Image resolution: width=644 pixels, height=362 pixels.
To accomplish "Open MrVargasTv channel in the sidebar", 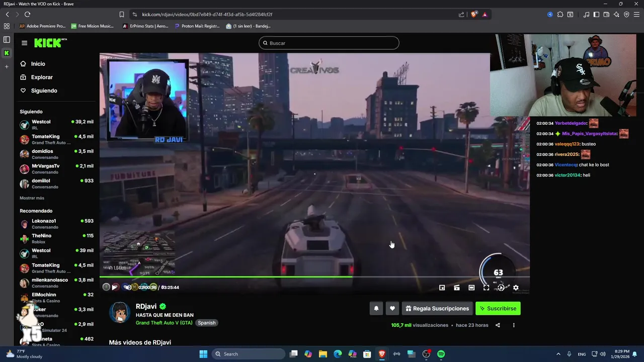I will (x=56, y=169).
